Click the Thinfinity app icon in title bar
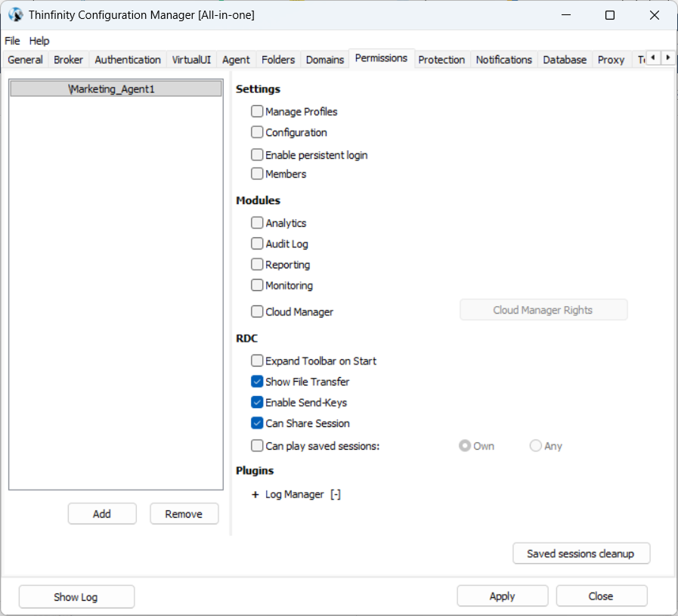 (16, 14)
